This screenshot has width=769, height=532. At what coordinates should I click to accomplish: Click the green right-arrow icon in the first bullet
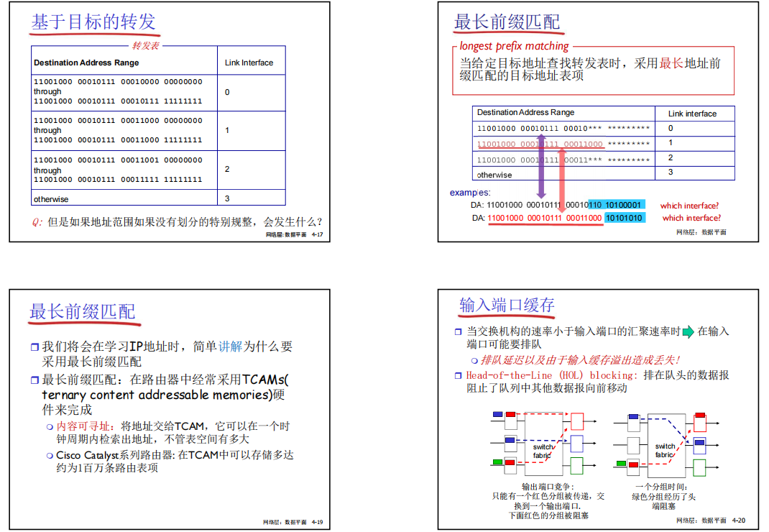(689, 331)
